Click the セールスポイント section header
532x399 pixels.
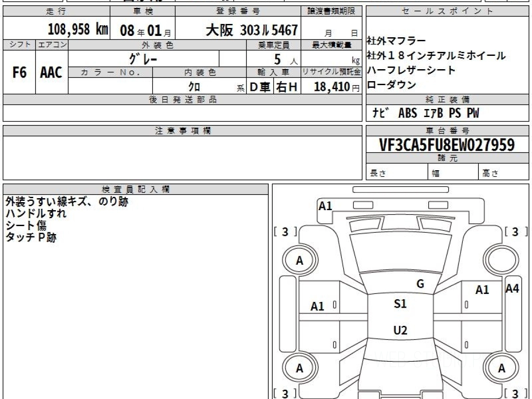click(447, 12)
